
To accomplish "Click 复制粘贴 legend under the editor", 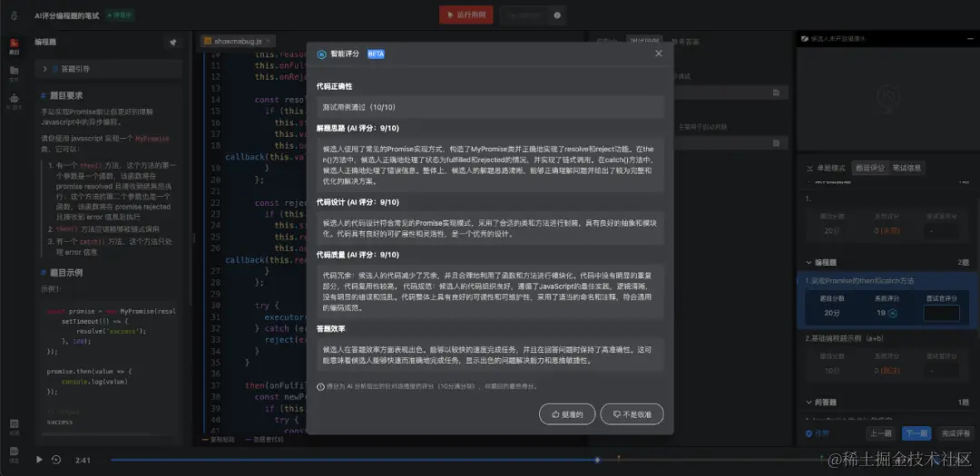I will 218,439.
